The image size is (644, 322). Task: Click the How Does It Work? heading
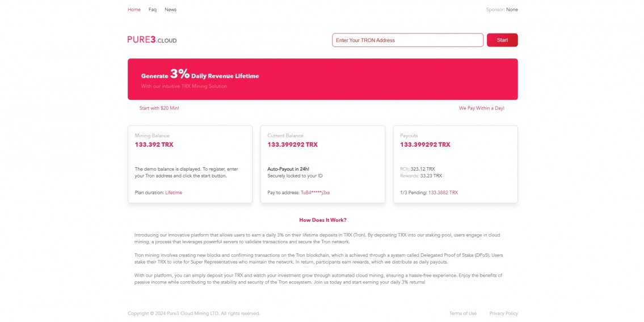(x=323, y=221)
